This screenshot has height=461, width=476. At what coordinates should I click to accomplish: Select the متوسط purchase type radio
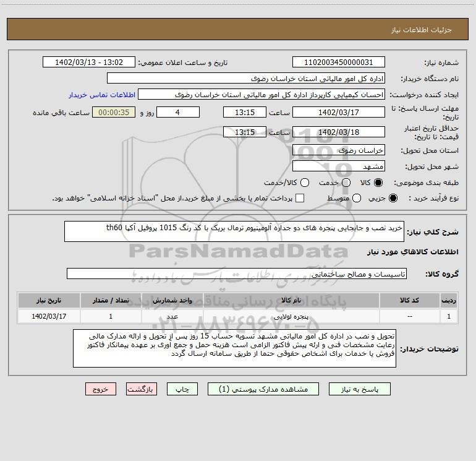point(357,198)
